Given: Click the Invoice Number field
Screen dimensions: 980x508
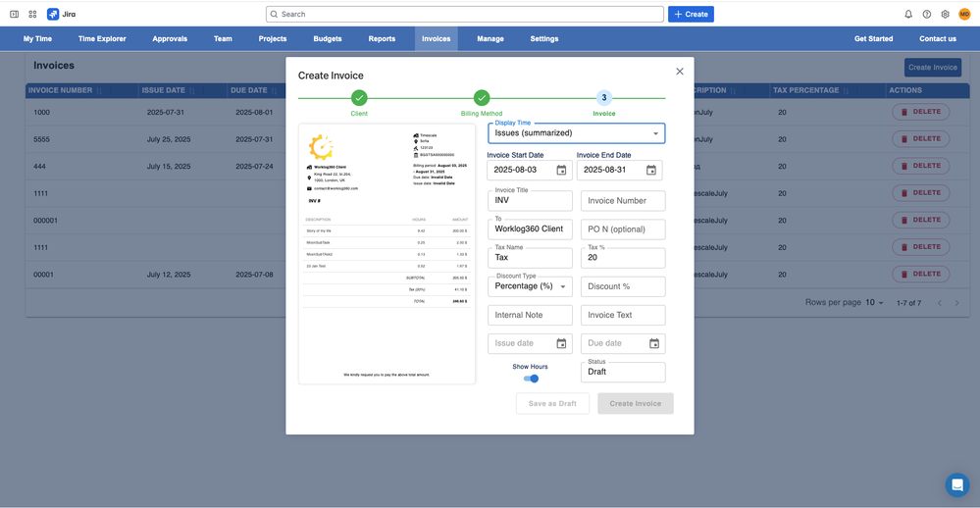Looking at the screenshot, I should point(623,201).
